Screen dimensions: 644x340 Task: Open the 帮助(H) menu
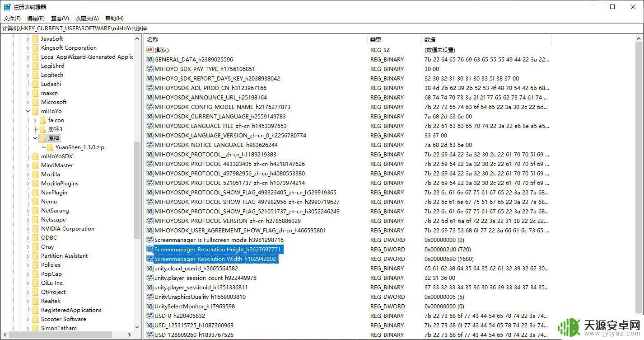(114, 18)
